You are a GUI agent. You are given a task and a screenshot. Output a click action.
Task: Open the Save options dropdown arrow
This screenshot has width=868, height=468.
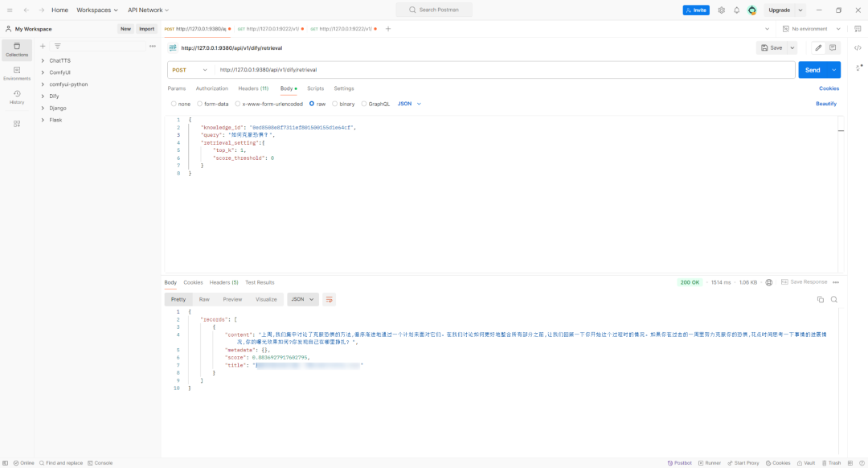[792, 47]
